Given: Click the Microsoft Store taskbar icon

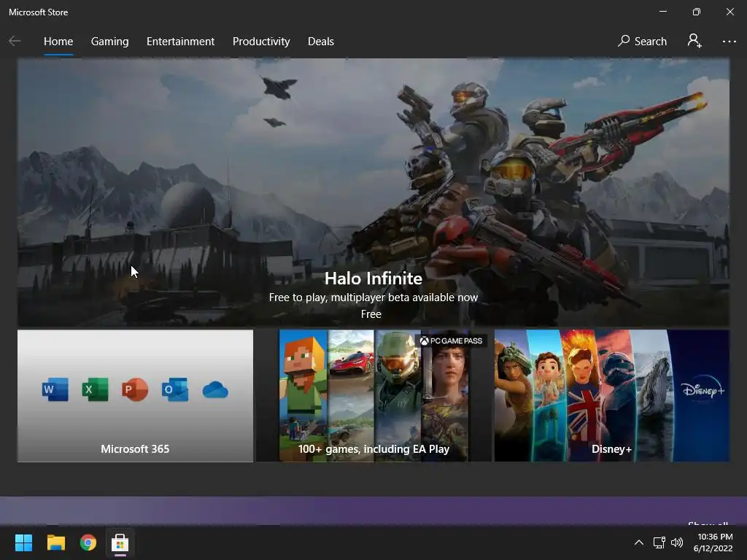Looking at the screenshot, I should pyautogui.click(x=120, y=542).
